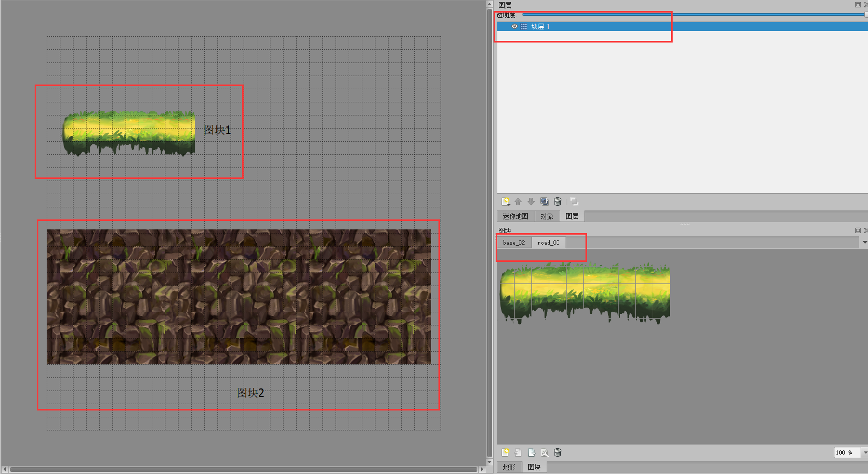Screen dimensions: 868x474
Task: Delete the selected layer with the trash icon
Action: 558,202
